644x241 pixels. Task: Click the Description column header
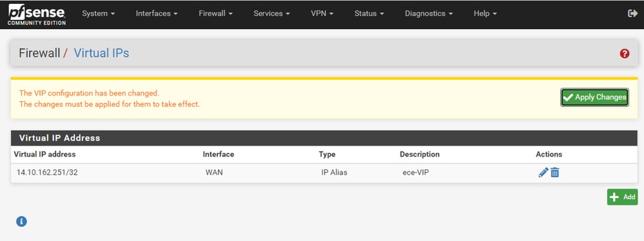pos(420,155)
